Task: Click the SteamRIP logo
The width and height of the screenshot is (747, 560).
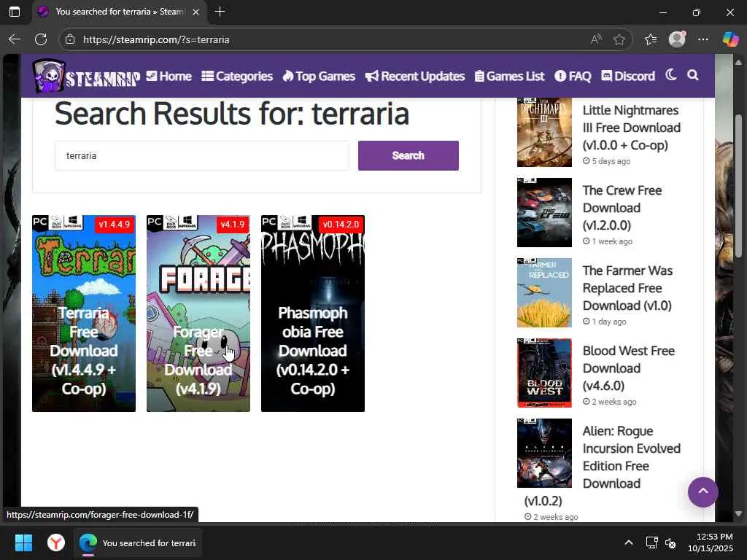Action: [x=86, y=76]
